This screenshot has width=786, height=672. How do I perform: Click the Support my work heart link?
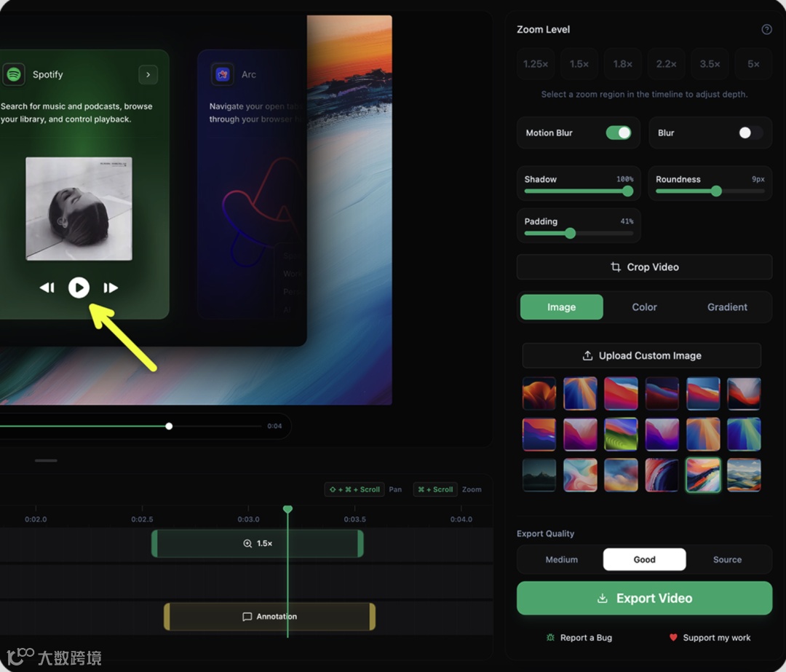coord(710,637)
